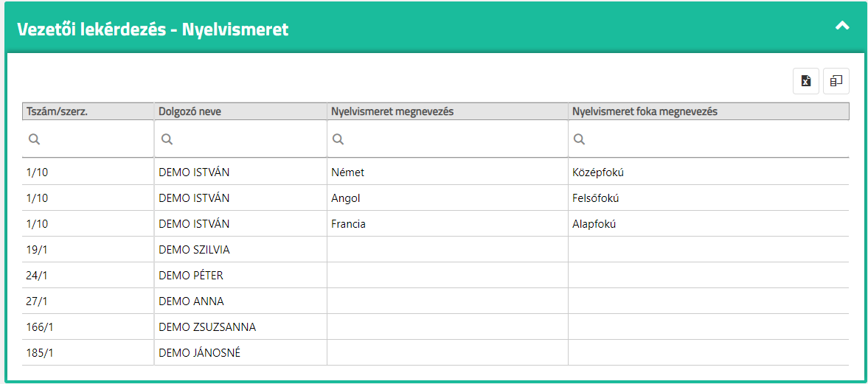868x384 pixels.
Task: Click search icon in Dolgozó neve filter
Action: (167, 139)
